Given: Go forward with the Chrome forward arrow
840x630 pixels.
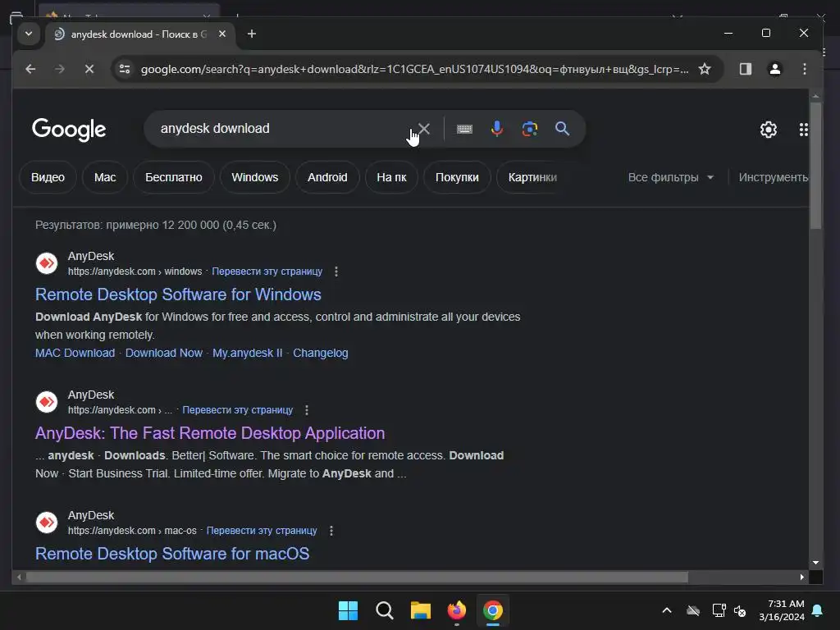Looking at the screenshot, I should (59, 69).
